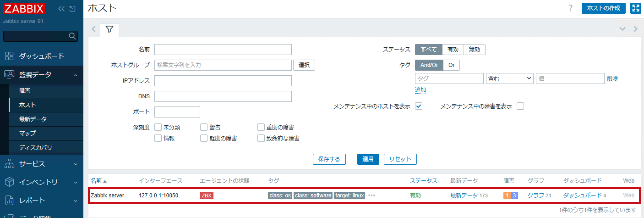Toggle kiosk fullscreen mode icon
This screenshot has height=218, width=644.
(635, 8)
